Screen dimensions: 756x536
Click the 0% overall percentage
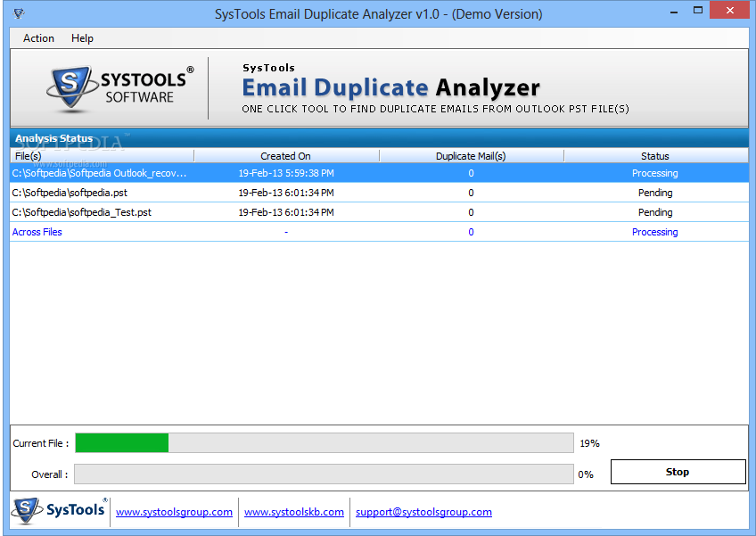pos(586,474)
